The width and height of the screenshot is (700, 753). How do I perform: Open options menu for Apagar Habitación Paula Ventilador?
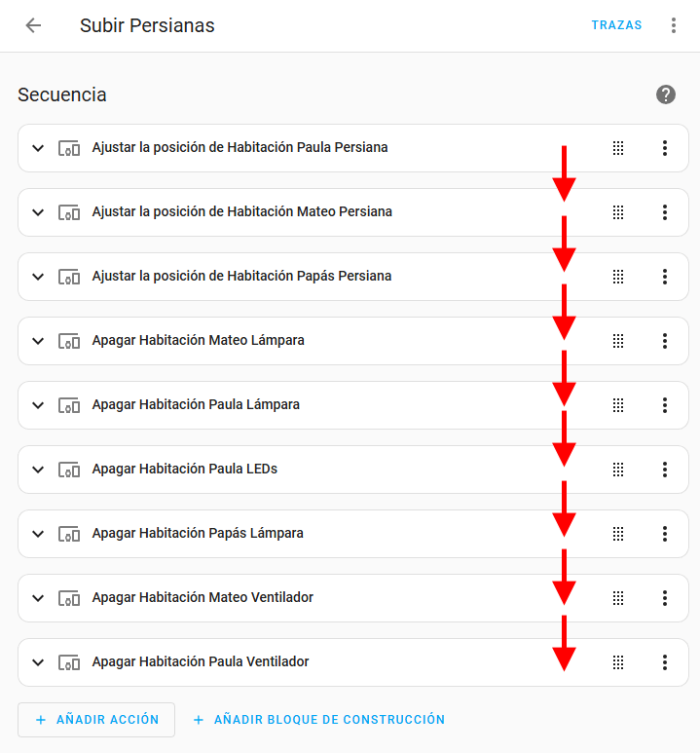(665, 662)
